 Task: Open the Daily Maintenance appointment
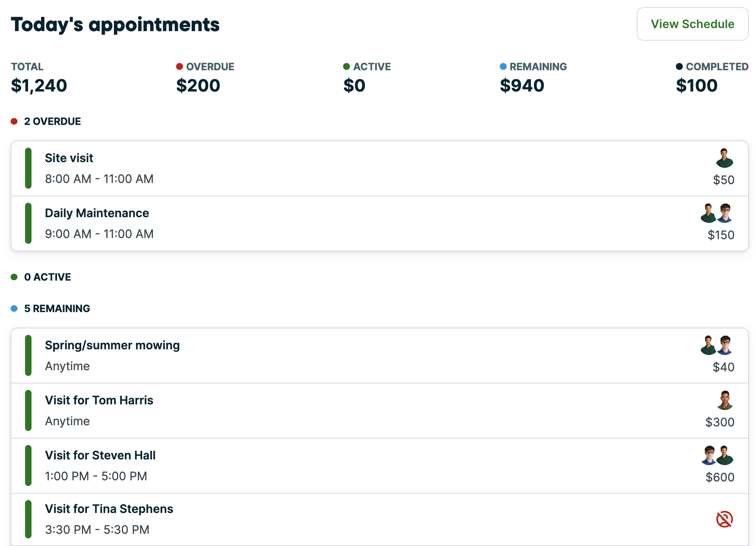click(97, 213)
